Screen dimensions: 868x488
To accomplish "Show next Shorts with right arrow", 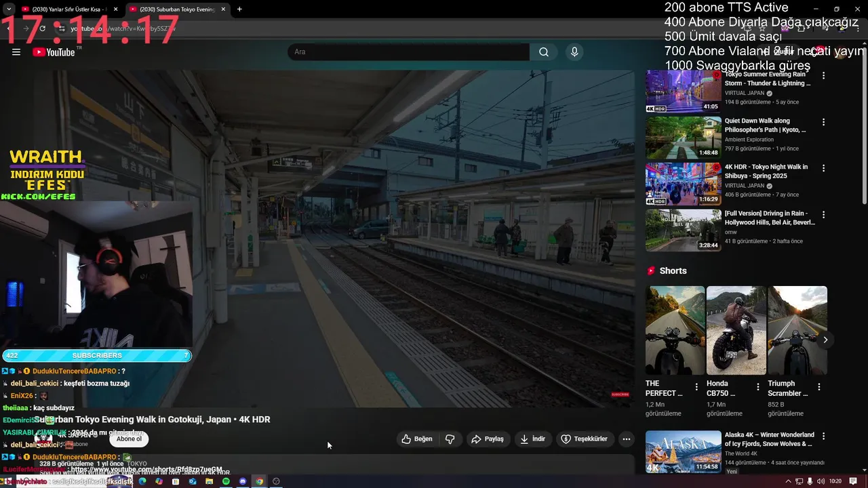I will coord(825,340).
